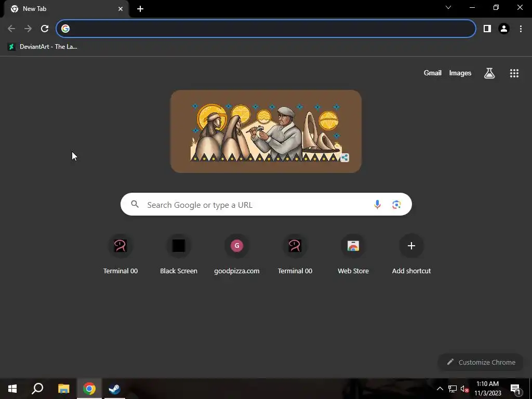This screenshot has width=532, height=399.
Task: Open the Chrome three-dot menu
Action: (521, 29)
